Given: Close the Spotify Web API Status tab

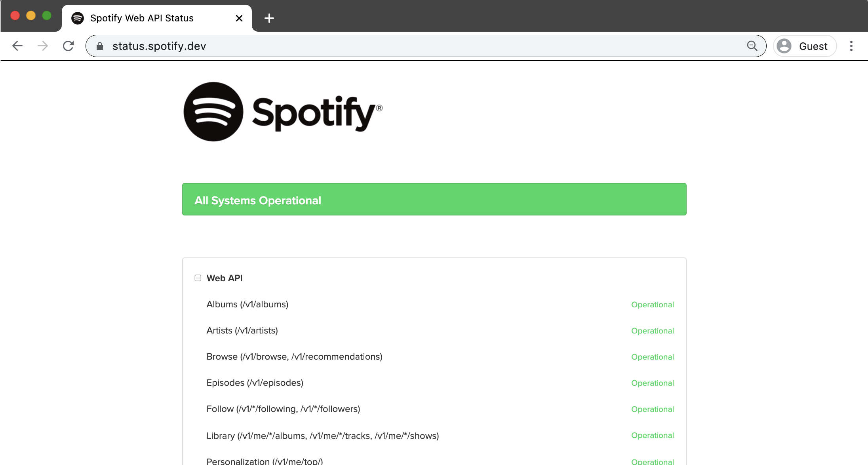Looking at the screenshot, I should [x=239, y=18].
